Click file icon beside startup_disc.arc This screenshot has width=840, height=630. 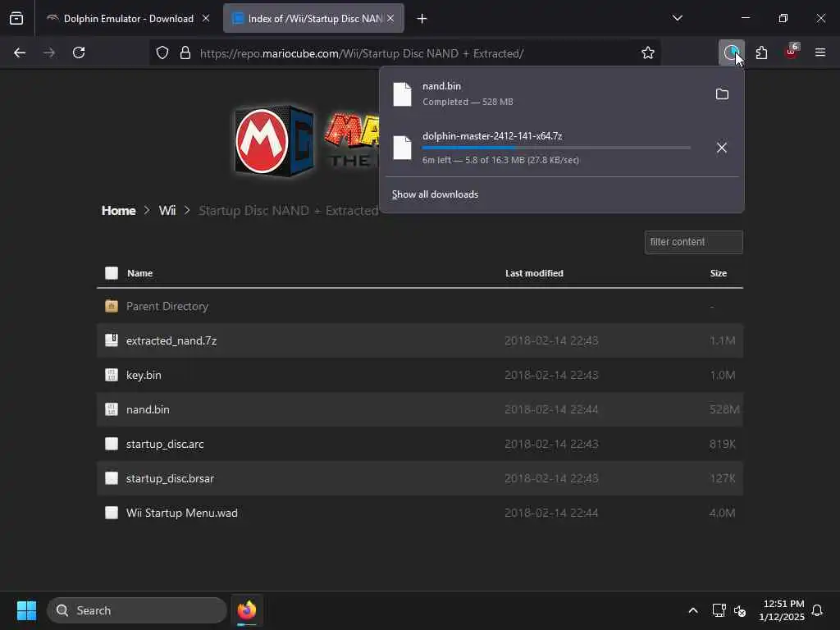112,444
